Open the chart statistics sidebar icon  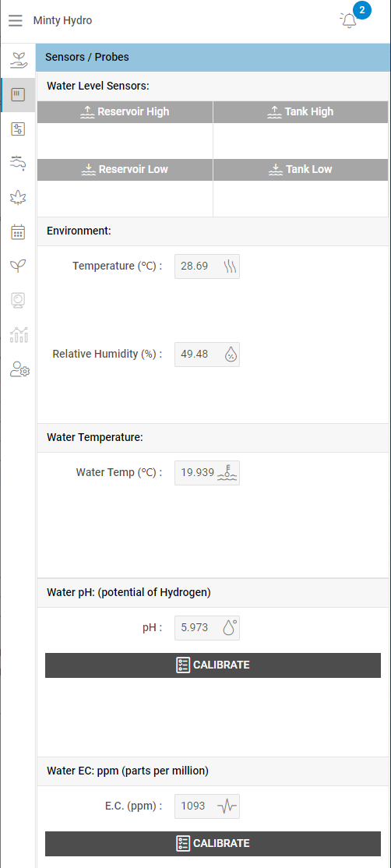pyautogui.click(x=18, y=335)
